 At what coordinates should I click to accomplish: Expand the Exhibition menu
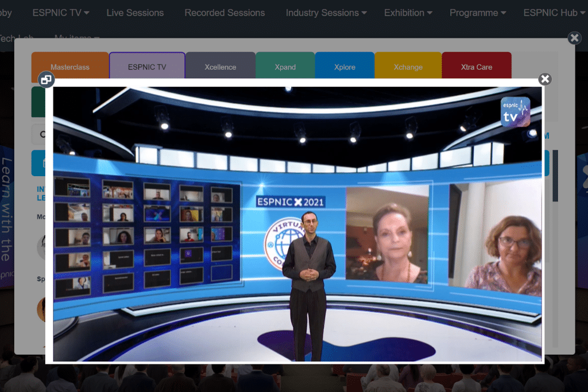click(408, 13)
